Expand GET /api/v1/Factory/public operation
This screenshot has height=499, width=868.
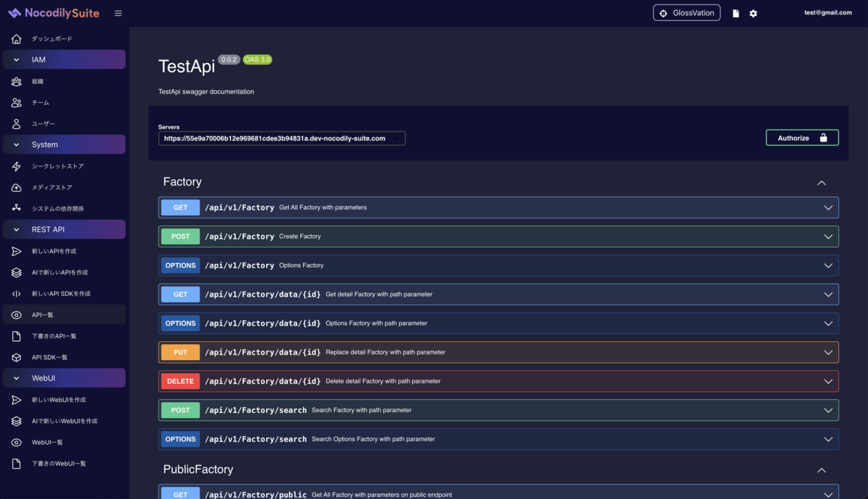point(498,492)
